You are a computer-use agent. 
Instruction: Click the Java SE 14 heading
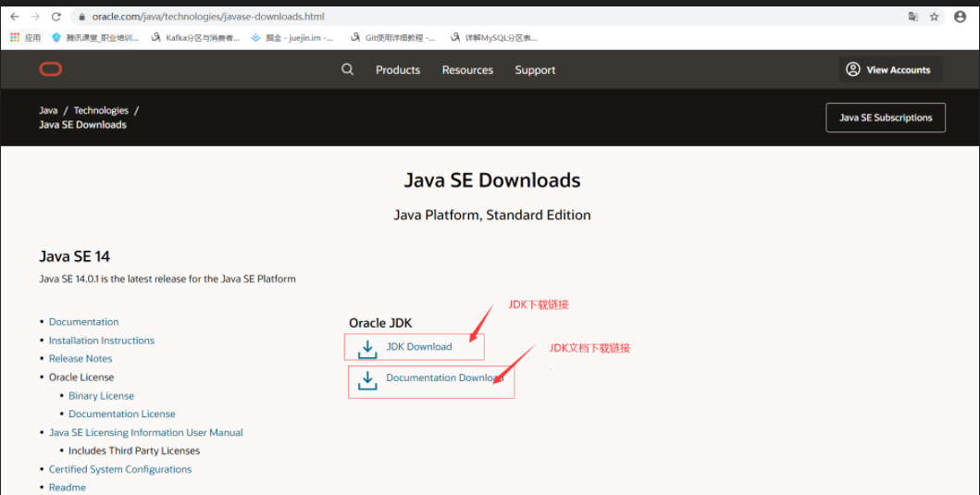click(74, 257)
